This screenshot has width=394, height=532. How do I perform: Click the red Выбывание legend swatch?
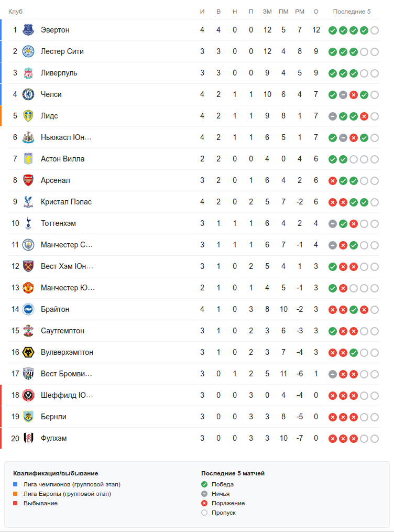click(x=15, y=503)
